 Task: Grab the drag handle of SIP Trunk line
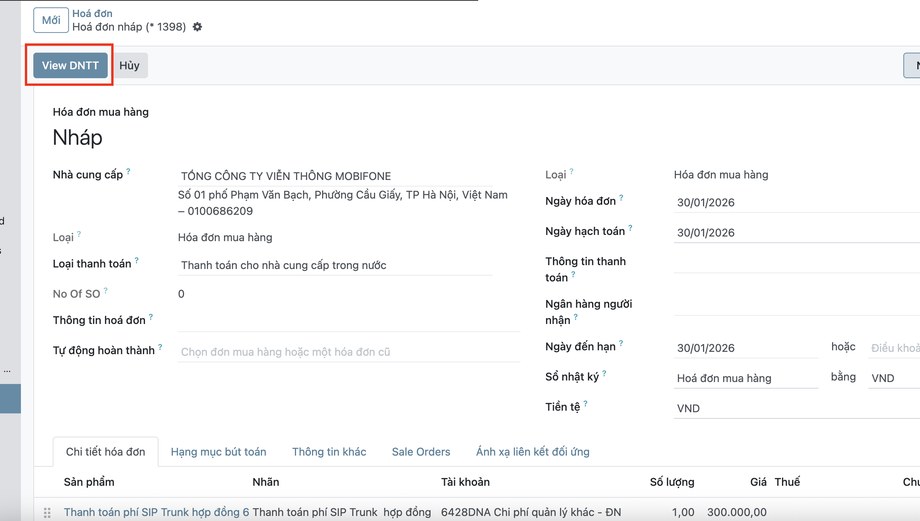click(48, 512)
